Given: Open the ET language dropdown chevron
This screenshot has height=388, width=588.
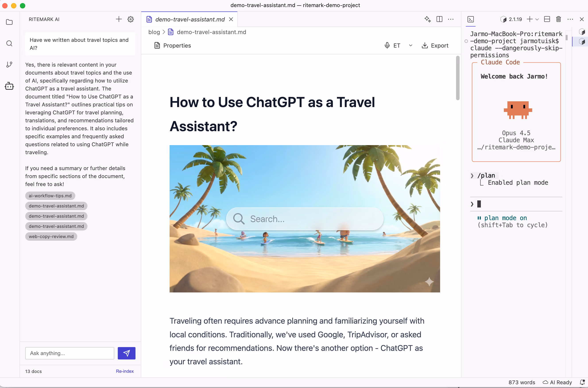Looking at the screenshot, I should tap(410, 45).
